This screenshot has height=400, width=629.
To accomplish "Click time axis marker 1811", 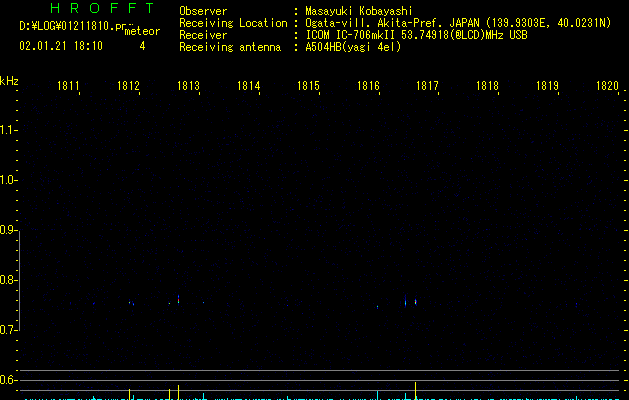I will point(68,86).
